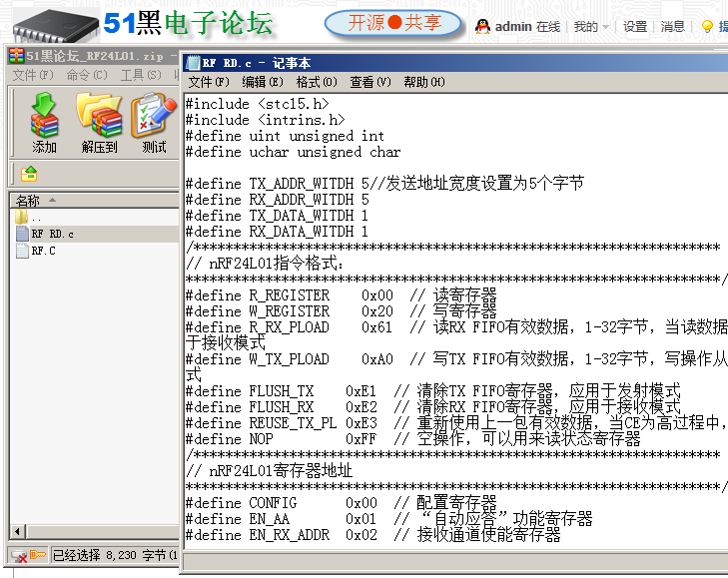Screen dimensions: 728x578
Task: Click '#define TX_DATA_WITDH 1' line
Action: 278,216
